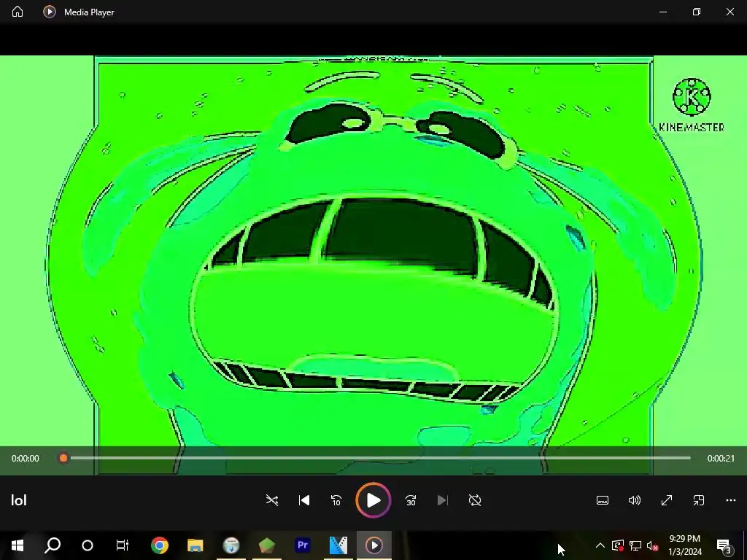Close Media Player window
This screenshot has width=747, height=560.
click(x=729, y=12)
